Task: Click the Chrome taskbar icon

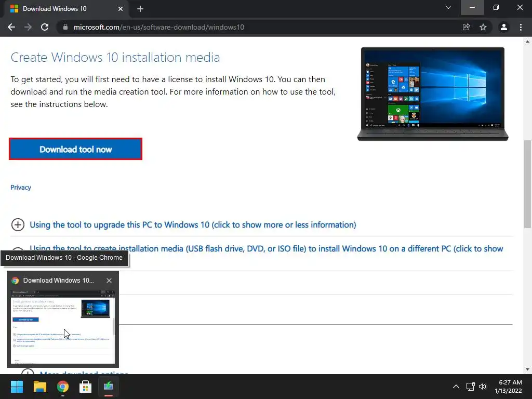Action: (x=63, y=387)
